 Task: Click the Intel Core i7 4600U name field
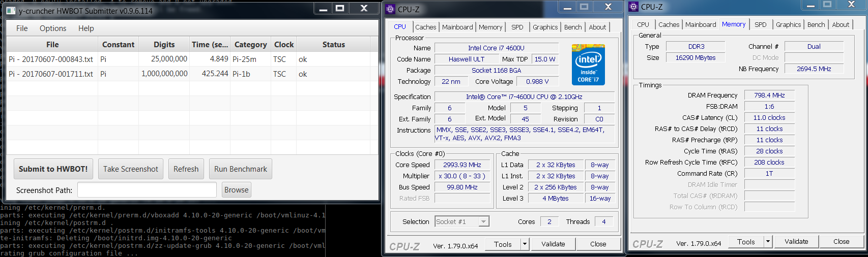(x=496, y=48)
